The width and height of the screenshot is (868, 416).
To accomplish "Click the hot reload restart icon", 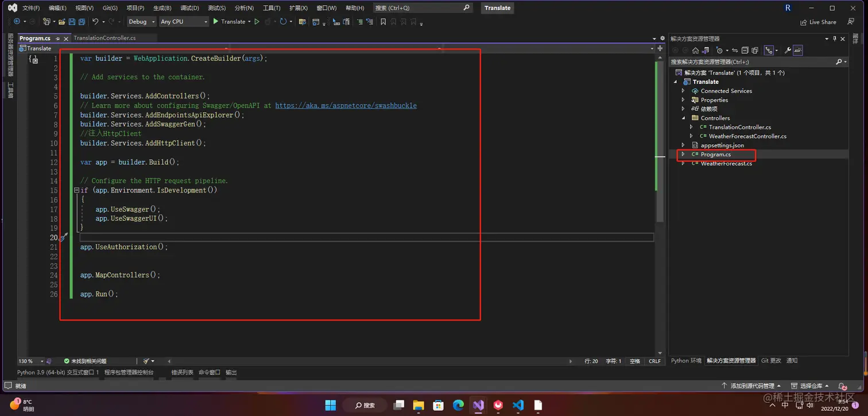I will [283, 21].
